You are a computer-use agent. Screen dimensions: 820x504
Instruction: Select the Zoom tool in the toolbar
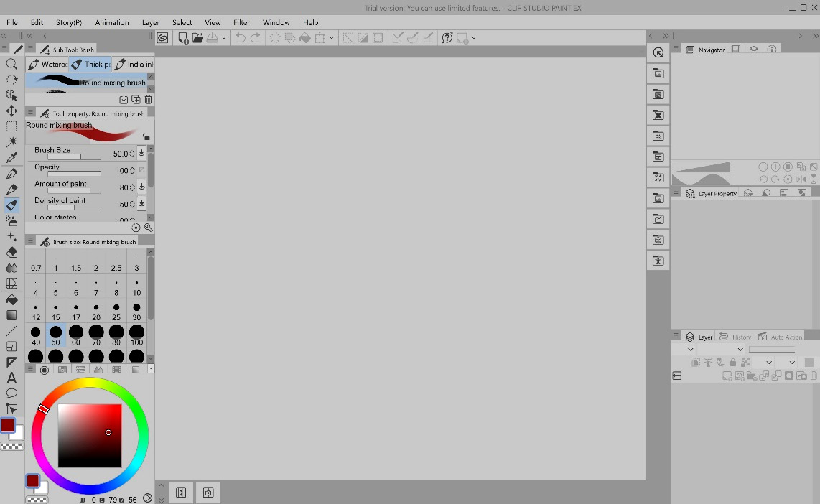(11, 64)
